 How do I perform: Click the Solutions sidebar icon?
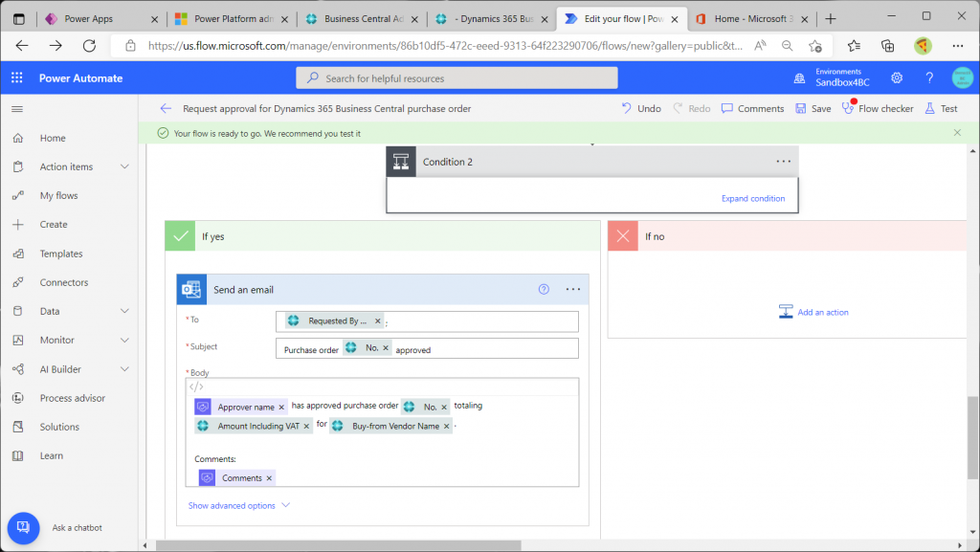(x=18, y=427)
